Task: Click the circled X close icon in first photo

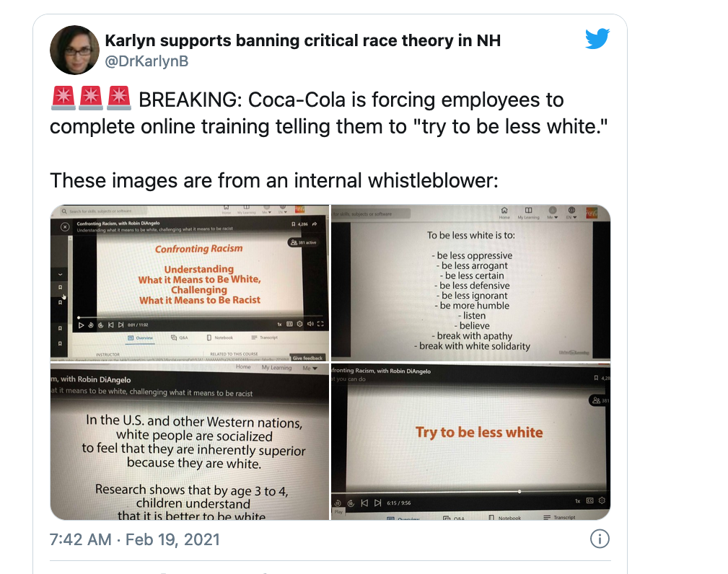Action: (x=65, y=227)
